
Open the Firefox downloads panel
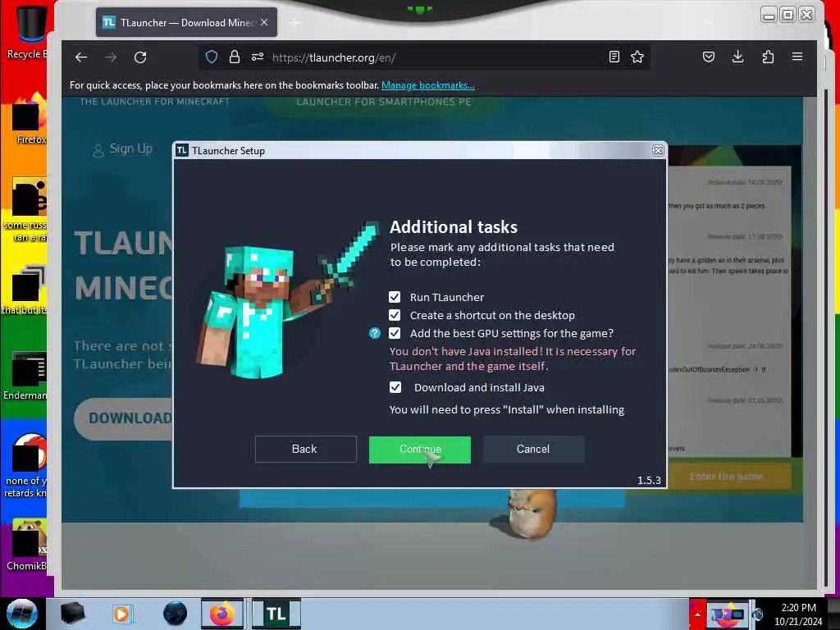737,57
